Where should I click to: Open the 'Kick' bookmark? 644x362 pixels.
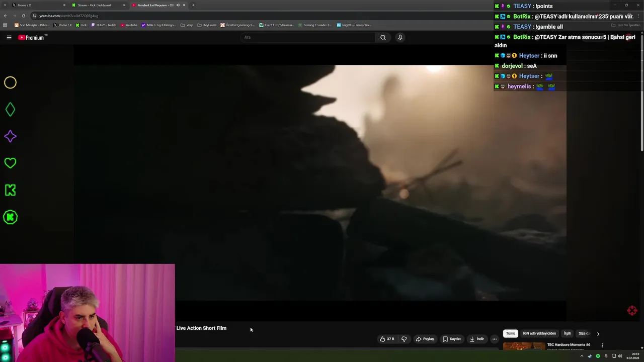click(x=81, y=25)
